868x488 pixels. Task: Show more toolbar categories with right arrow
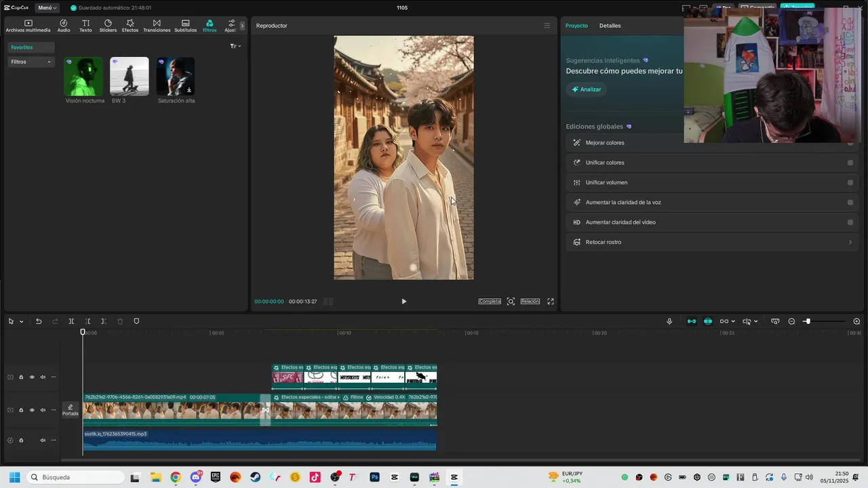(x=242, y=26)
